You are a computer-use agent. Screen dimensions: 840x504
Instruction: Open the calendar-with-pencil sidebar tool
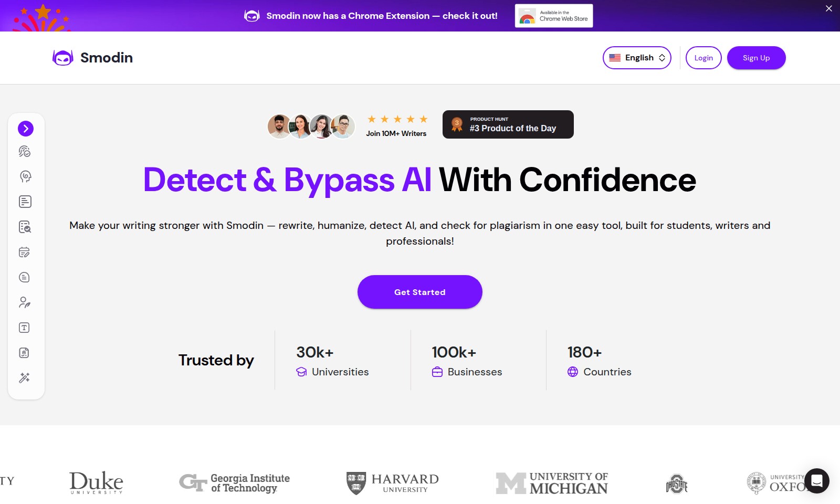pyautogui.click(x=24, y=252)
